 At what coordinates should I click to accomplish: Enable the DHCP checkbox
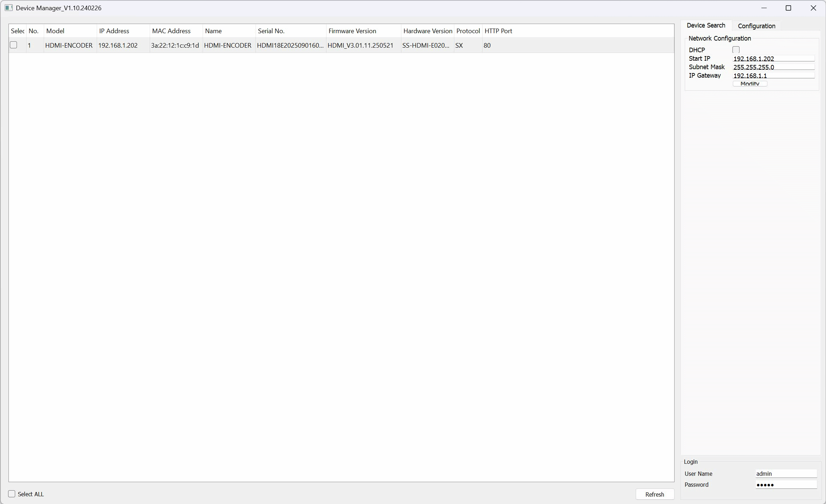point(736,50)
